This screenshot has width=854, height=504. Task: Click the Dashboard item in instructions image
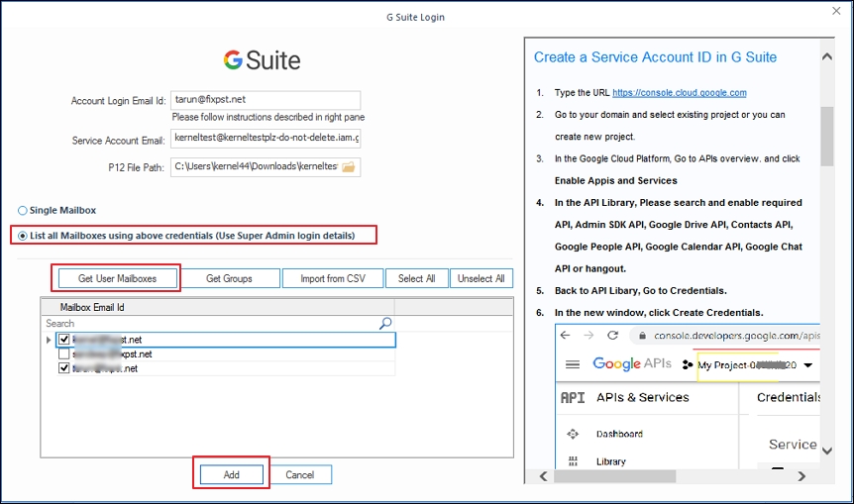coord(619,434)
